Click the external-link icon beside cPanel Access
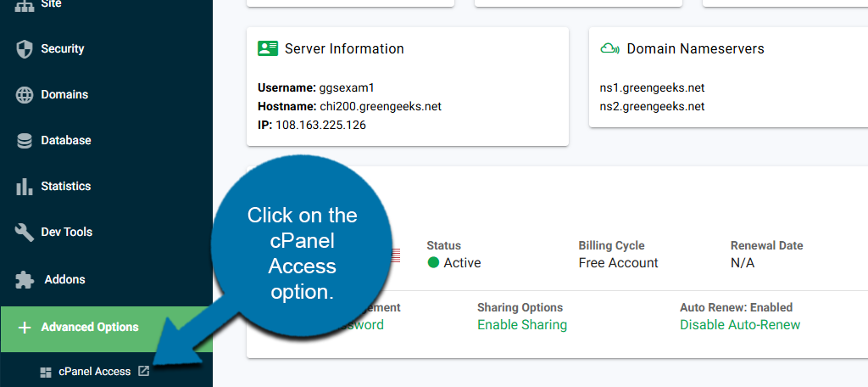868x387 pixels. (x=143, y=371)
